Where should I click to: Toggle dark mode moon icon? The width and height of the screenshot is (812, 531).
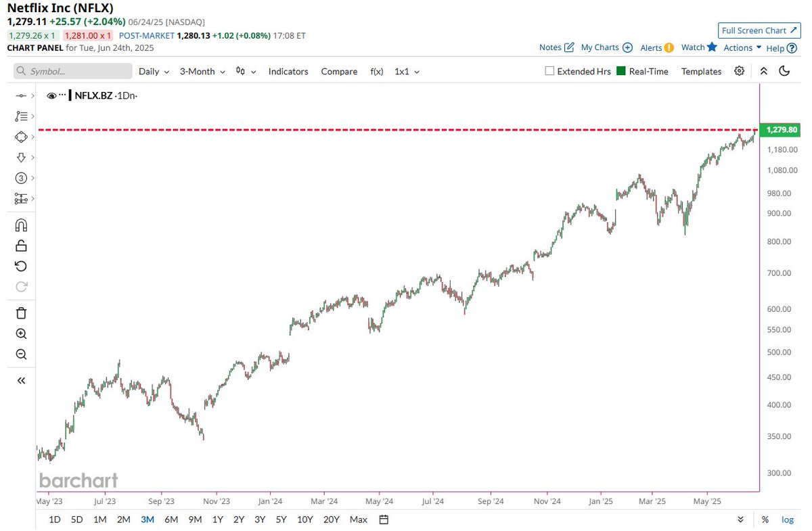tap(785, 71)
